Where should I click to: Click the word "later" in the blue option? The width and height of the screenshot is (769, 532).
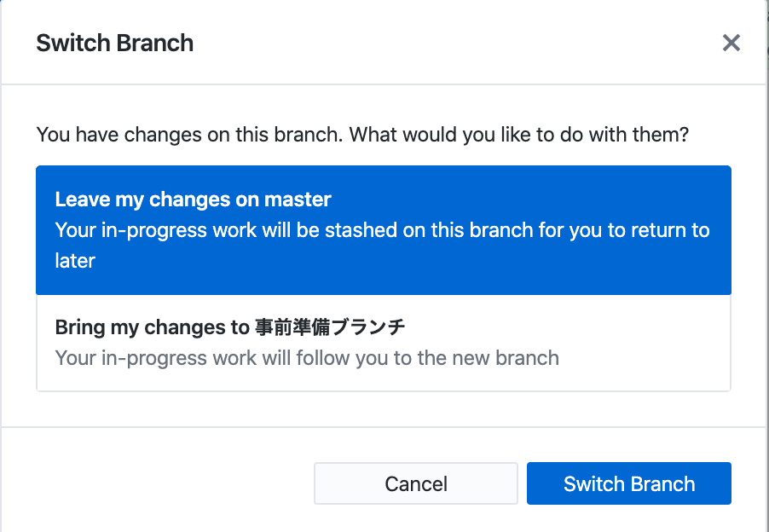tap(75, 261)
